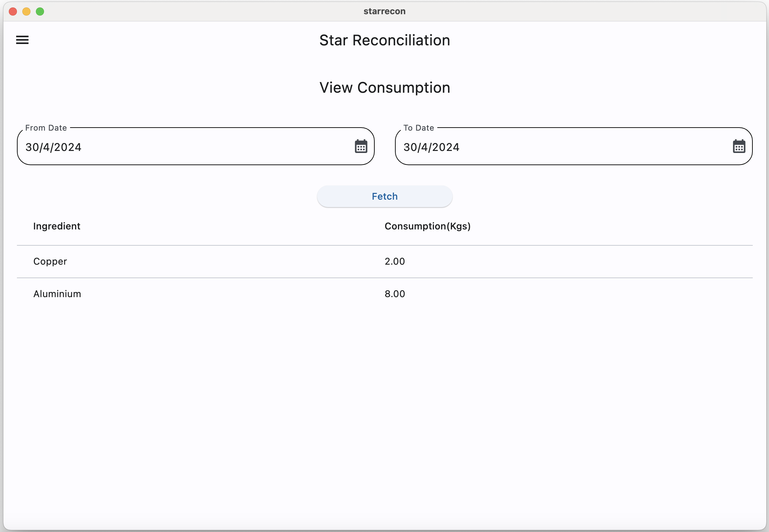Click the View Consumption heading
The width and height of the screenshot is (769, 532).
point(384,88)
